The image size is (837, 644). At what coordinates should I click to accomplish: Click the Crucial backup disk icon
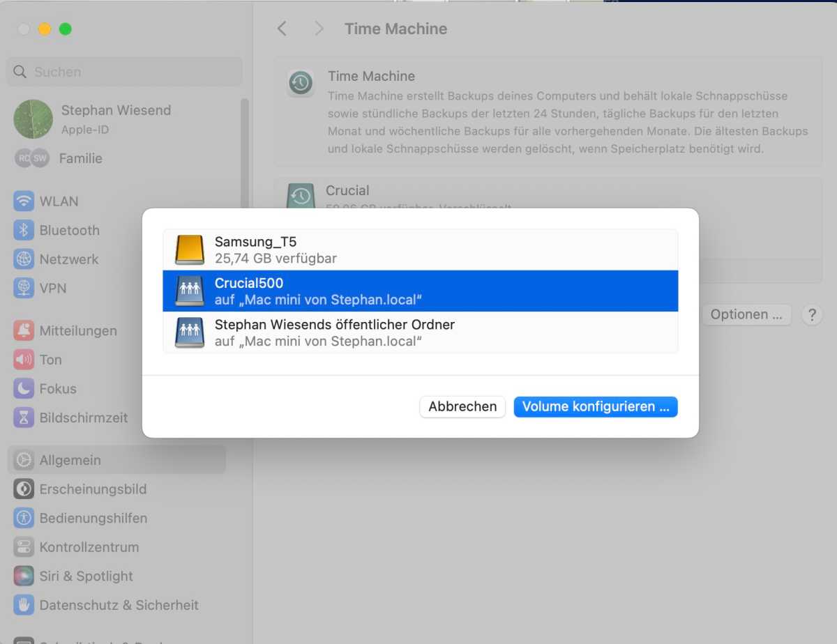(x=301, y=197)
